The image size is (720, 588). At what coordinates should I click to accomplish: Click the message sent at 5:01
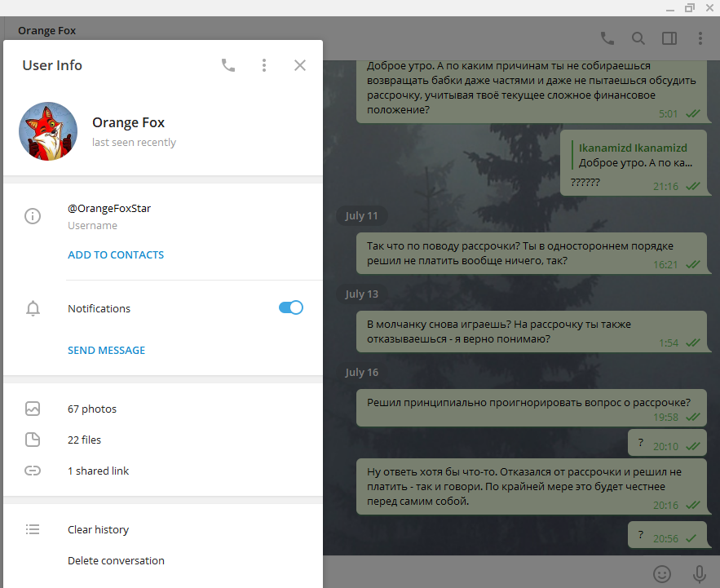tap(532, 92)
